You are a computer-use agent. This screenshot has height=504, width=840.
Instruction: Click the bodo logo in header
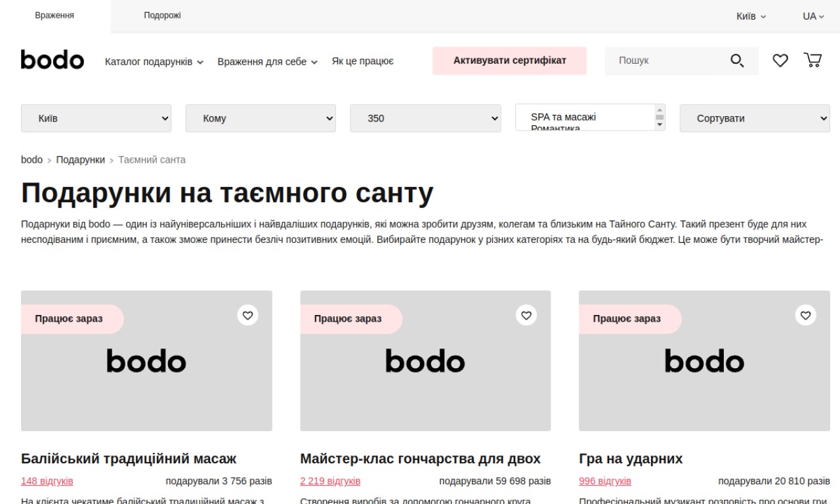(52, 60)
